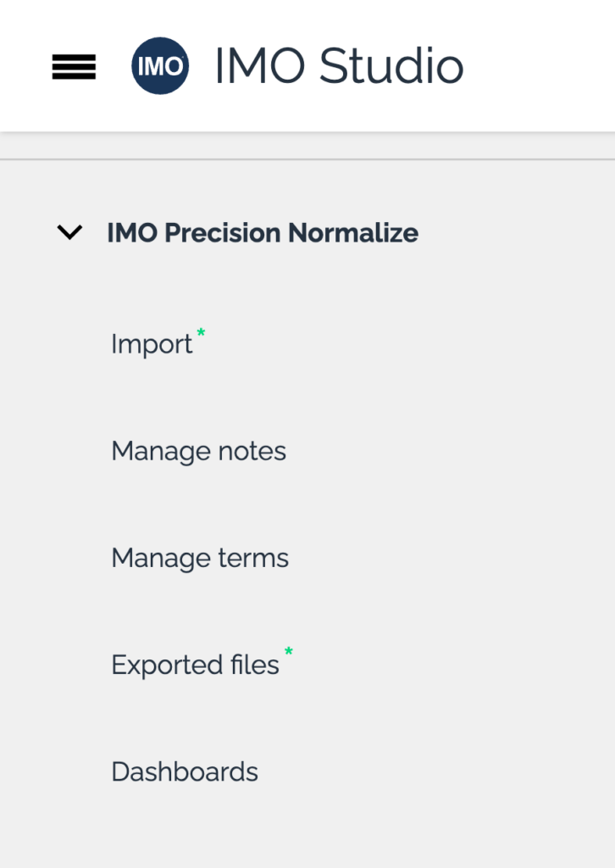
Task: Collapse the IMO Precision Normalize chevron
Action: pyautogui.click(x=69, y=232)
